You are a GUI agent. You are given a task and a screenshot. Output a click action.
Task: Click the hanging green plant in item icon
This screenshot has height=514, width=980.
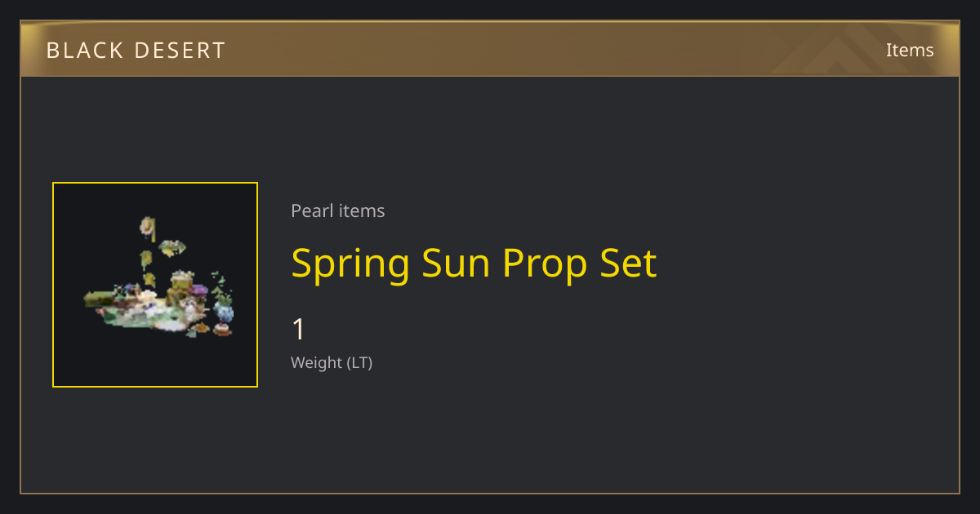(172, 247)
